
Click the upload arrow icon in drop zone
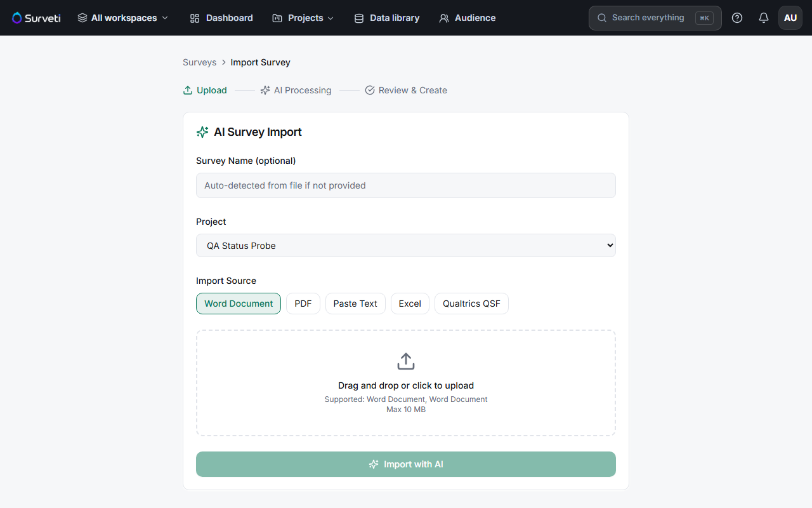pyautogui.click(x=406, y=361)
